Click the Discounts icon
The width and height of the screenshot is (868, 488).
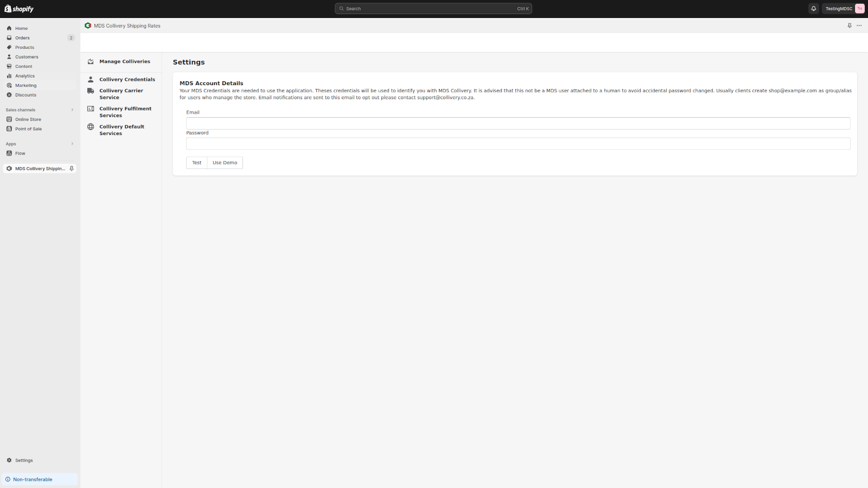(x=9, y=95)
